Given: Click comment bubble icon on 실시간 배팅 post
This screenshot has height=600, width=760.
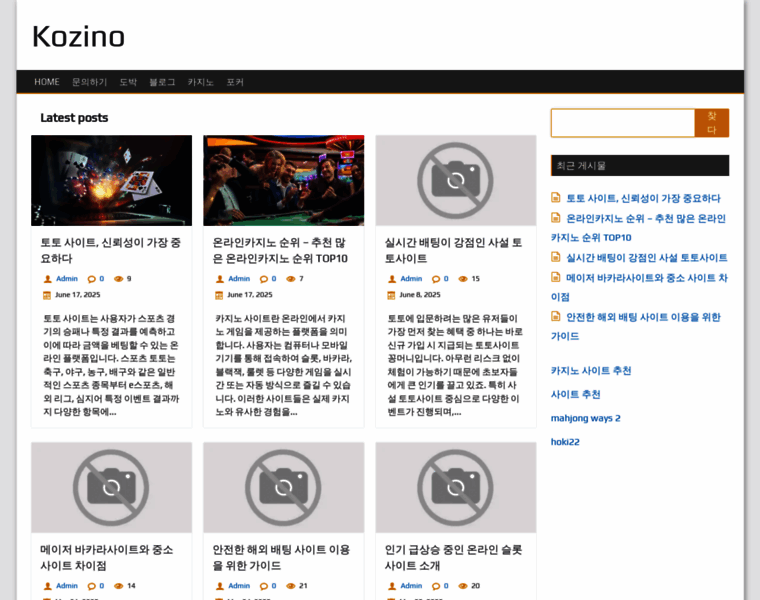Looking at the screenshot, I should pyautogui.click(x=436, y=279).
